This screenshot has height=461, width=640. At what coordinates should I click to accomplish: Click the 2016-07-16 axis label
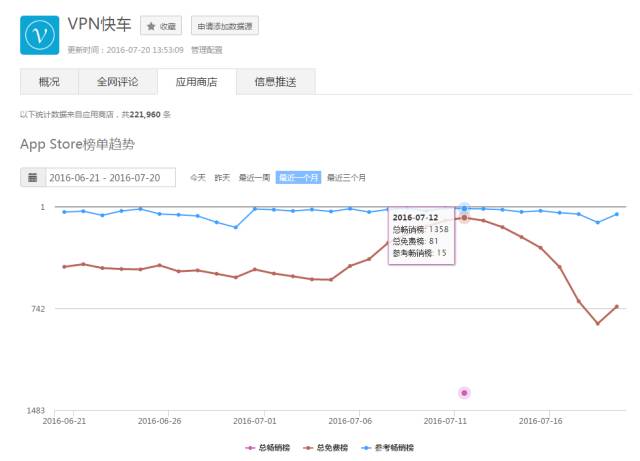point(540,421)
